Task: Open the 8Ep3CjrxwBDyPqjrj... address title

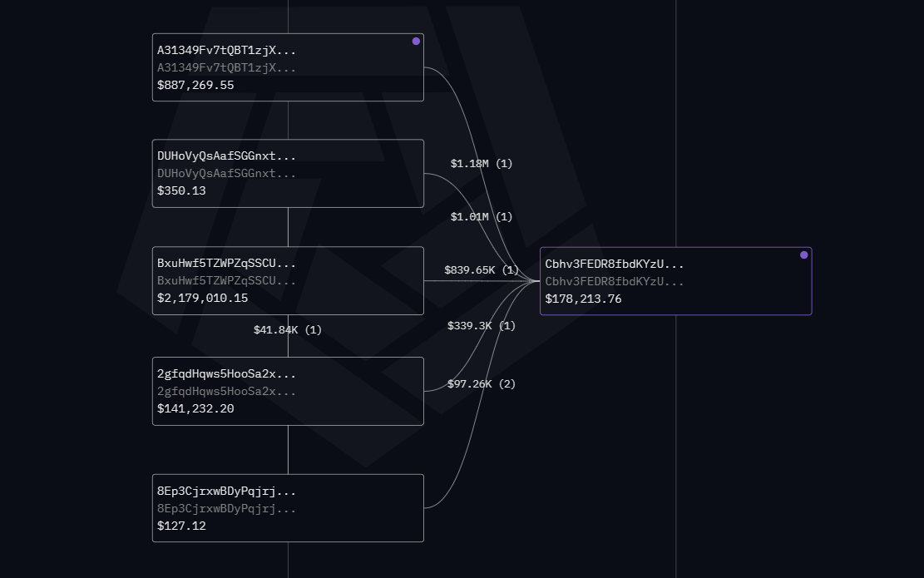Action: pos(226,491)
